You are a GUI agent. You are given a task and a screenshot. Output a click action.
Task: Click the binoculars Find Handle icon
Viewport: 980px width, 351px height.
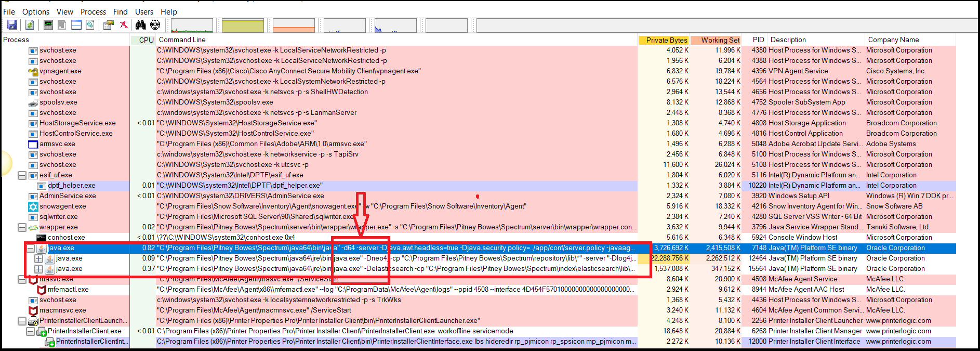click(x=140, y=24)
